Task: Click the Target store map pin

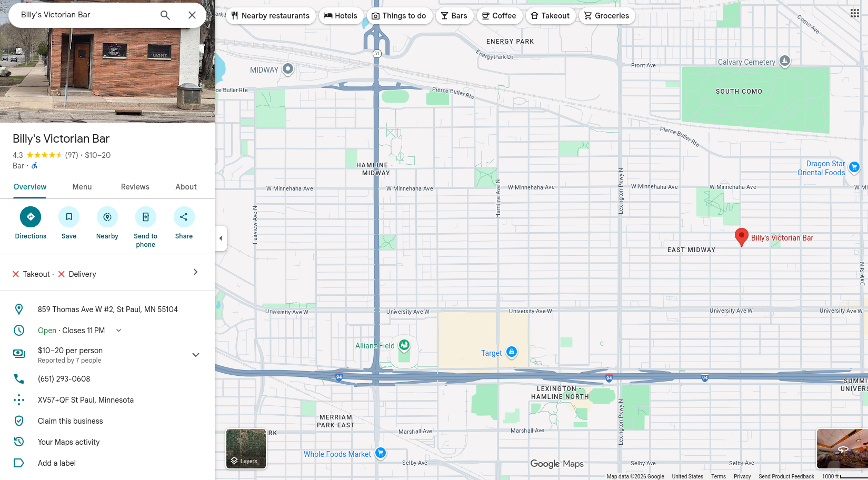Action: pyautogui.click(x=511, y=352)
